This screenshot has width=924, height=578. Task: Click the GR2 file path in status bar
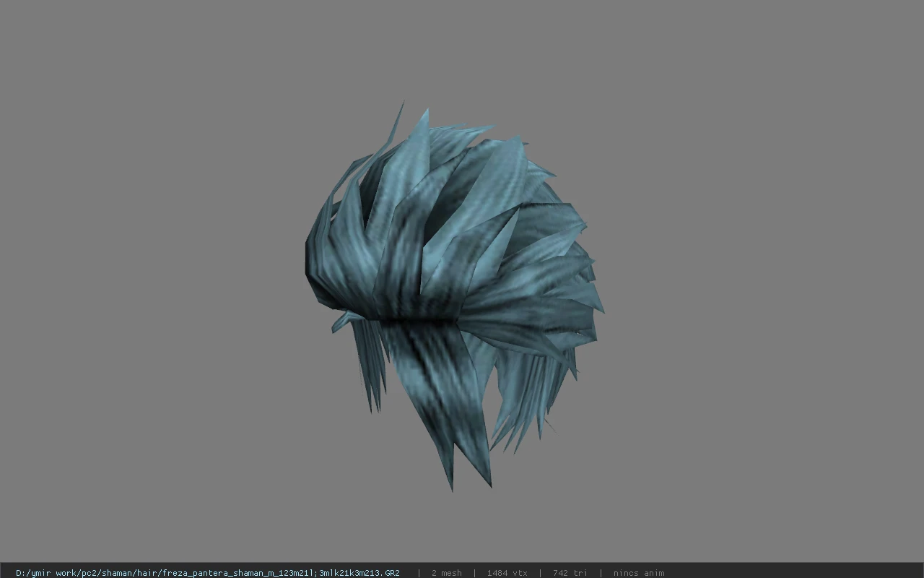207,573
